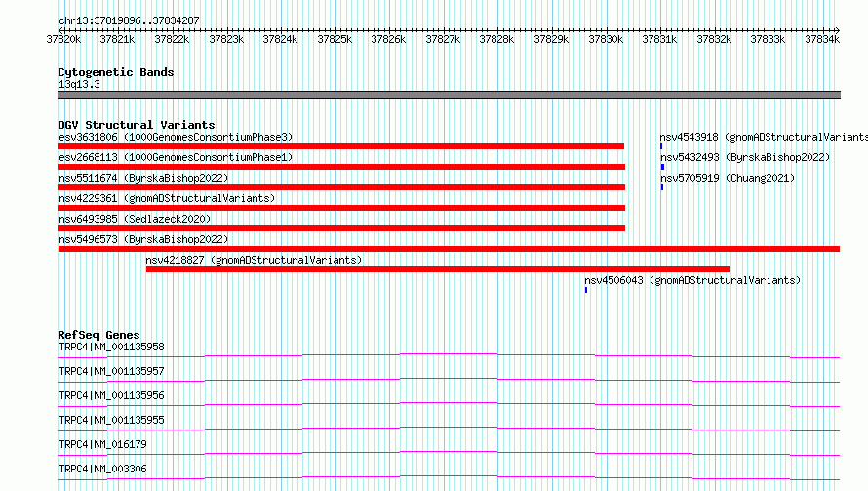868x491 pixels.
Task: Click the 37824k ruler tick label
Action: click(x=280, y=39)
